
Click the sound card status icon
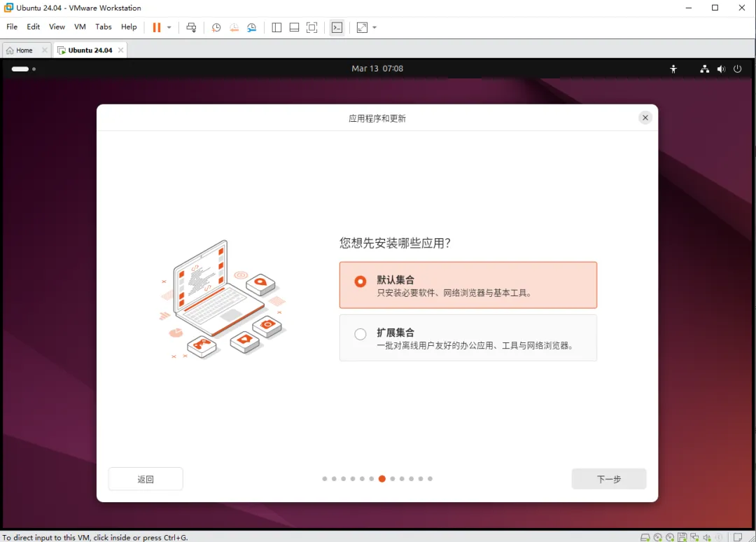(707, 537)
